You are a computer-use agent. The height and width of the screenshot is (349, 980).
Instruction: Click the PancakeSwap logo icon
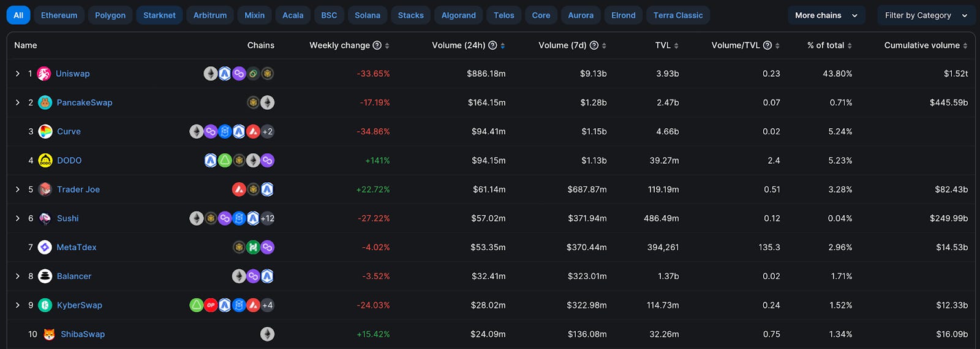(x=45, y=102)
